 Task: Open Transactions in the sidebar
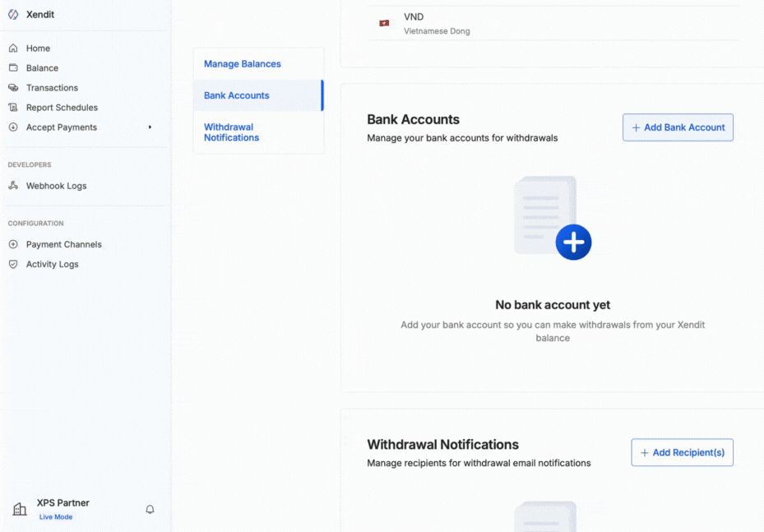52,88
